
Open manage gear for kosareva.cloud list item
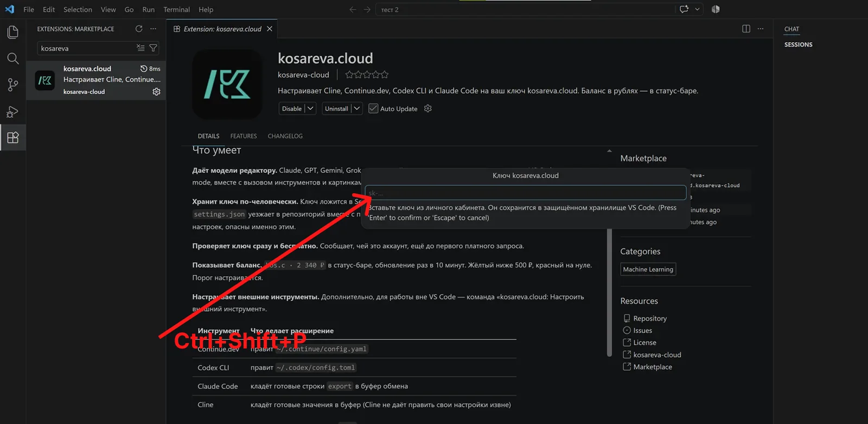pos(156,92)
